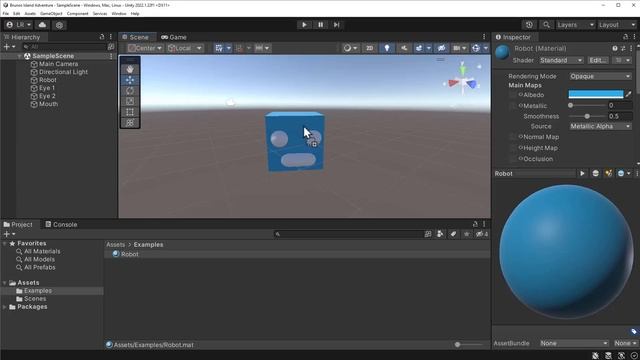Screen dimensions: 640x360
Task: Select the Hand view tool
Action: pyautogui.click(x=130, y=69)
